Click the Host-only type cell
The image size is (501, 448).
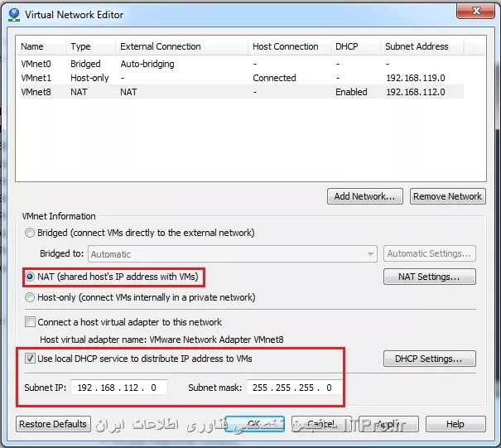89,78
